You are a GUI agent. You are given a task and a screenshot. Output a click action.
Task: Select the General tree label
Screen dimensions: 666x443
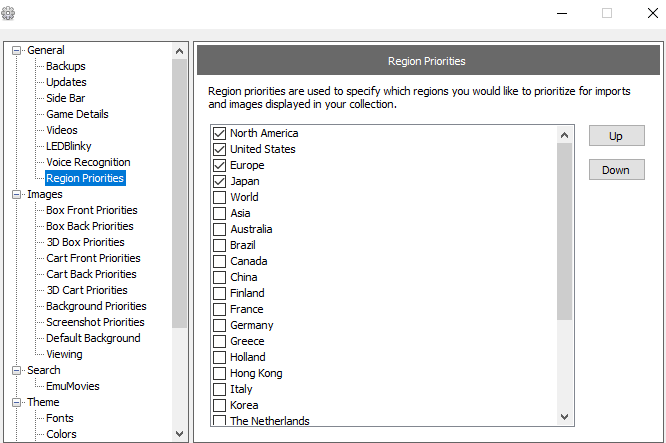tap(46, 50)
